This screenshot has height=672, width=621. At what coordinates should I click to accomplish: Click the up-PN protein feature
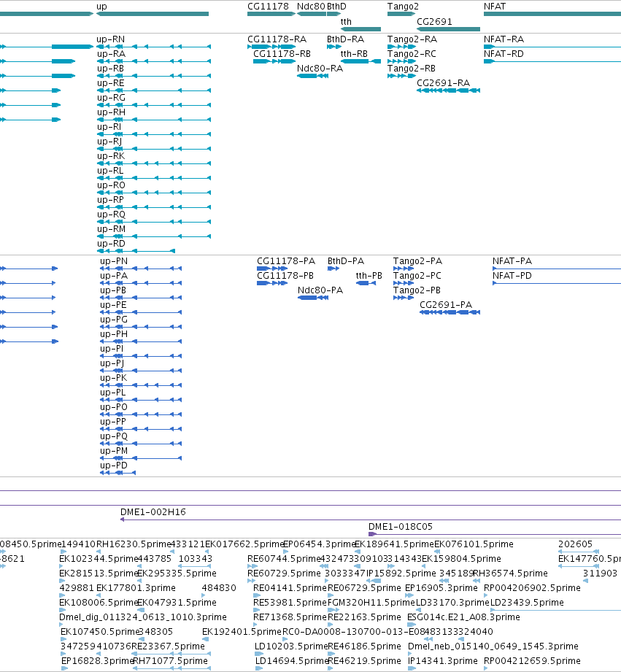141,269
